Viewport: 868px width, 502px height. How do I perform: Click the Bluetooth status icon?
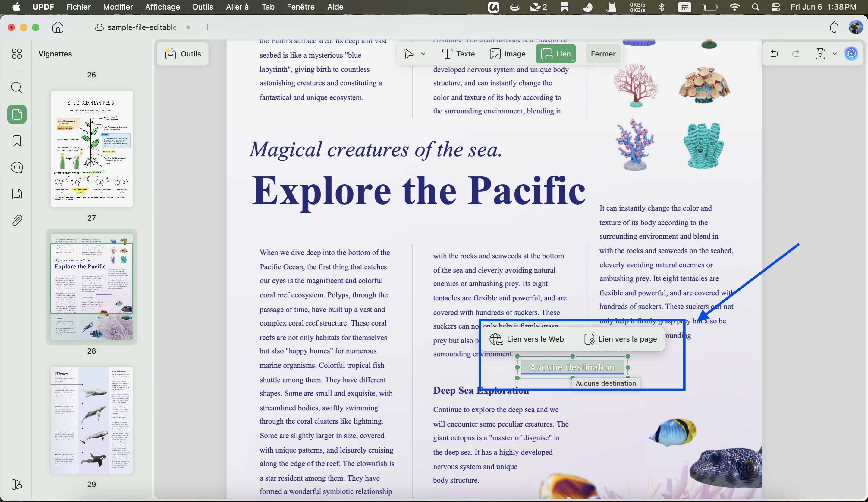(662, 7)
